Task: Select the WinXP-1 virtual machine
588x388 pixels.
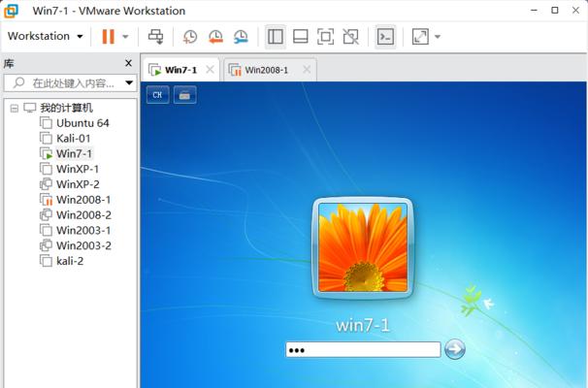Action: point(78,169)
